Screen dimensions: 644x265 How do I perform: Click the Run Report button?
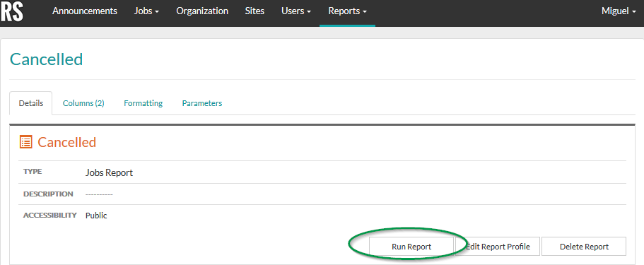[x=411, y=247]
